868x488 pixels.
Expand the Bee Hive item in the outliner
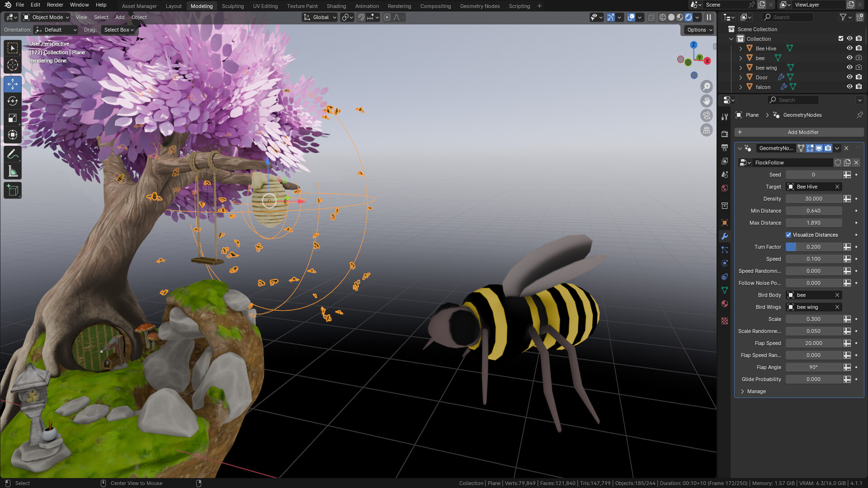point(741,48)
